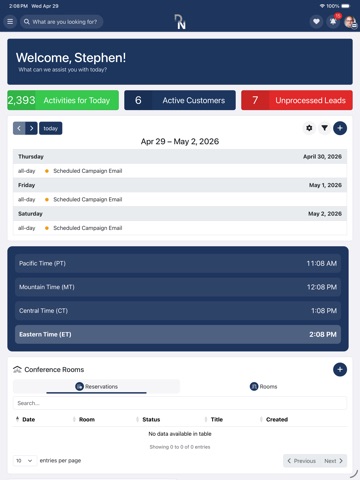360x480 pixels.
Task: Sort table by Date column
Action: coord(28,420)
